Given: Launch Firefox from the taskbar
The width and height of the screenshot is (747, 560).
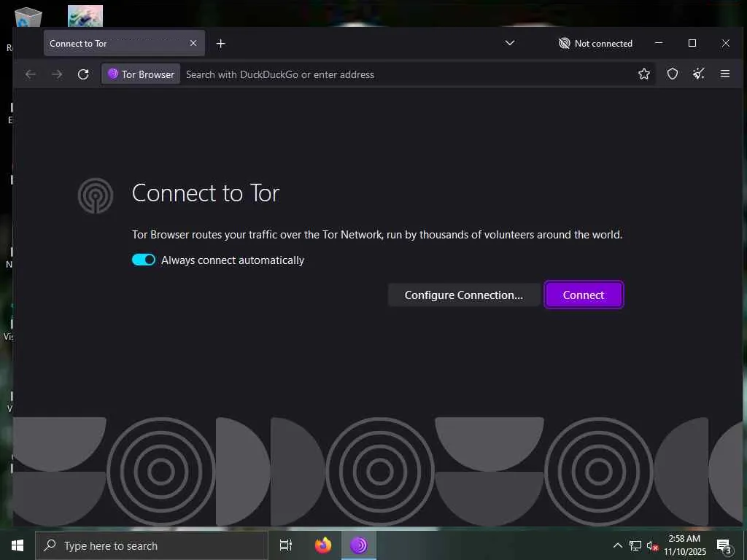Looking at the screenshot, I should coord(323,545).
